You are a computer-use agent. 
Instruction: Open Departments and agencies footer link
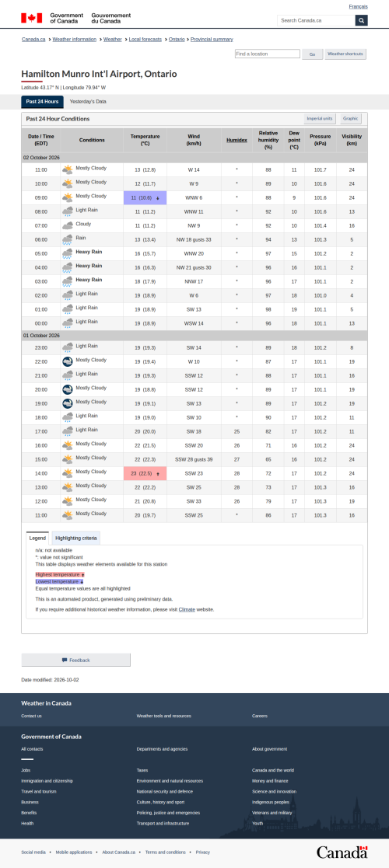tap(163, 749)
